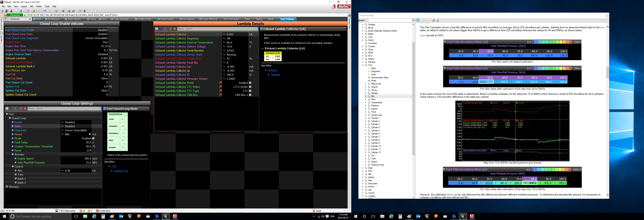Click the Print icon in Firmware Help

[x=433, y=20]
